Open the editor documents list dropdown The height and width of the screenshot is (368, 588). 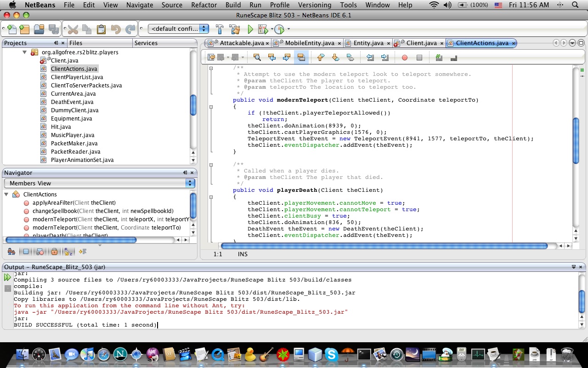(572, 43)
